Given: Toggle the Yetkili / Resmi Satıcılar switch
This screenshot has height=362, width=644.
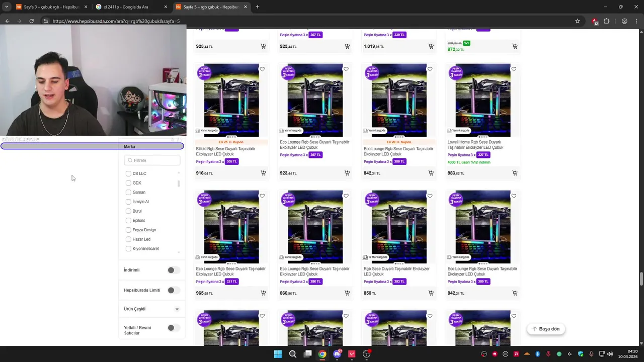Looking at the screenshot, I should (x=174, y=328).
